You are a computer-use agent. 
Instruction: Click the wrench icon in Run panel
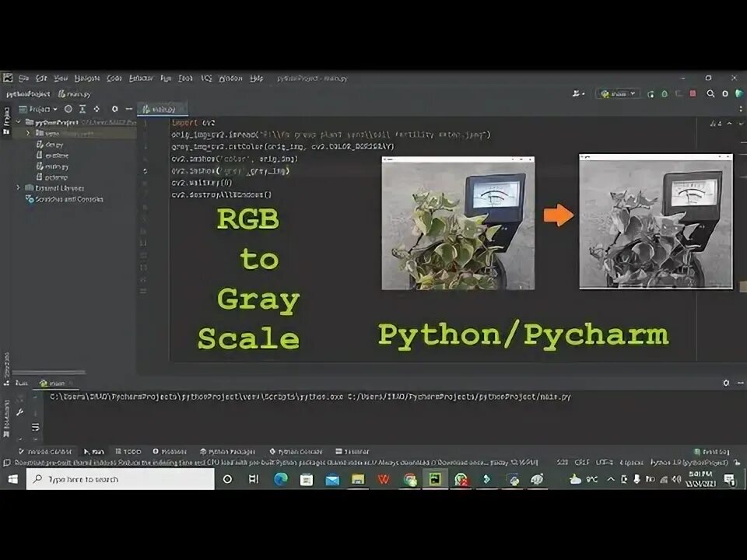19,412
